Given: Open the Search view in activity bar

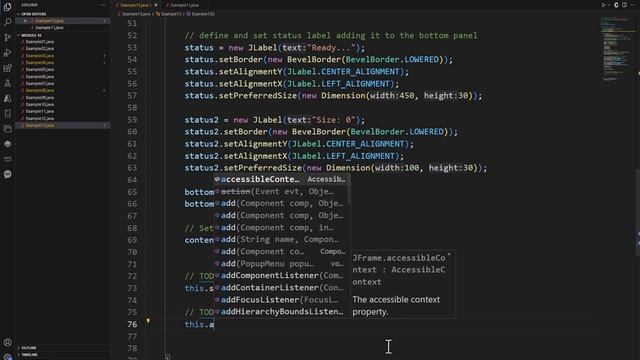Looking at the screenshot, I should [7, 22].
